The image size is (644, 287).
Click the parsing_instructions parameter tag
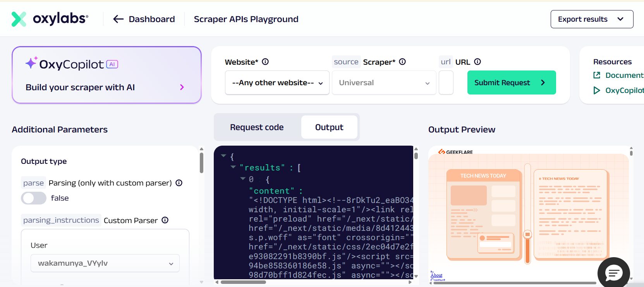61,220
